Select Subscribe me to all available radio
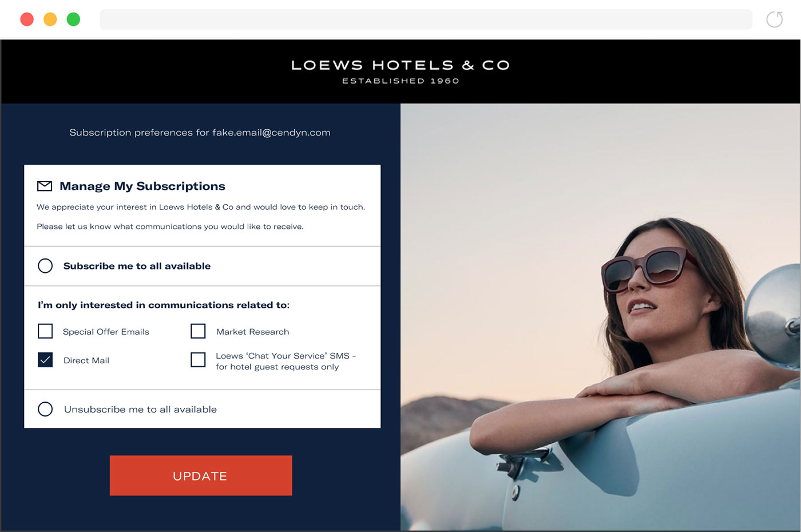This screenshot has width=801, height=532. pos(45,266)
